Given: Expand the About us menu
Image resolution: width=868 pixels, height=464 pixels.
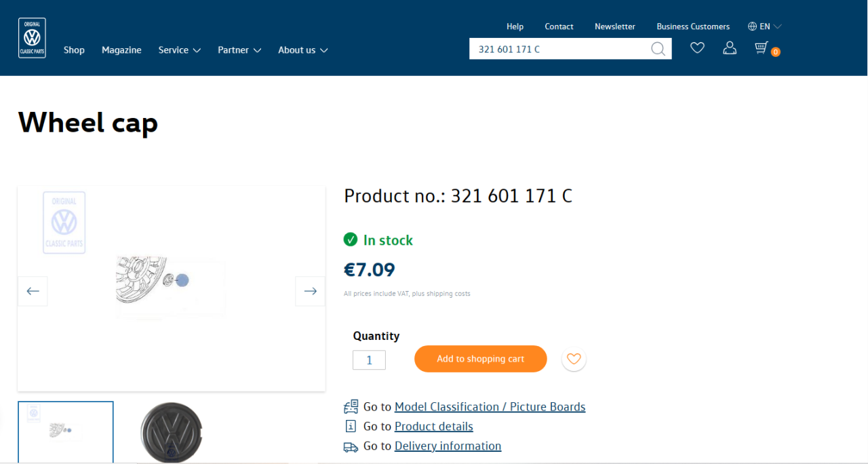Looking at the screenshot, I should point(302,50).
